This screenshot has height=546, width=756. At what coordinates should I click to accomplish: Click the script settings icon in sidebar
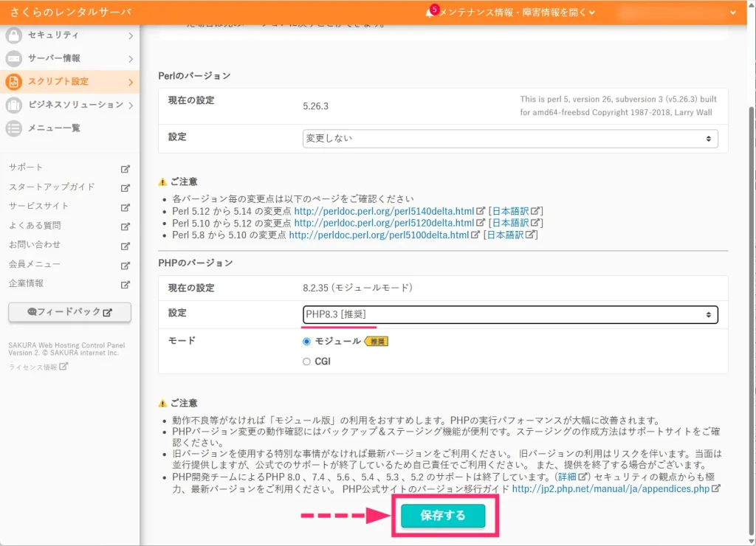point(14,81)
